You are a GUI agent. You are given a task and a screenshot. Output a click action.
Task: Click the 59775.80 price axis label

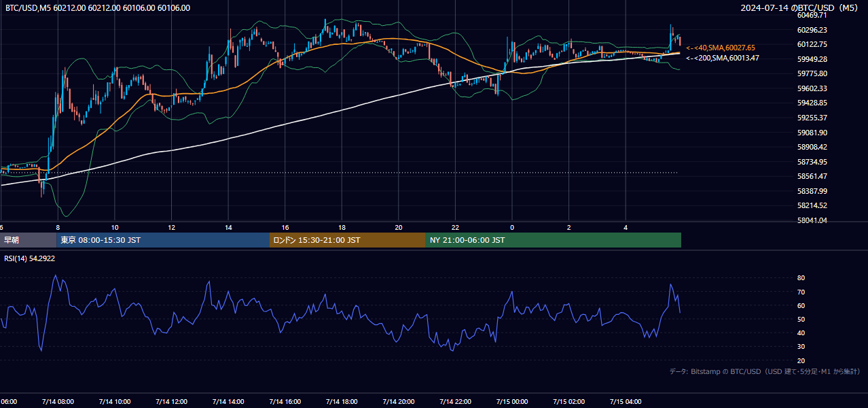tap(812, 73)
